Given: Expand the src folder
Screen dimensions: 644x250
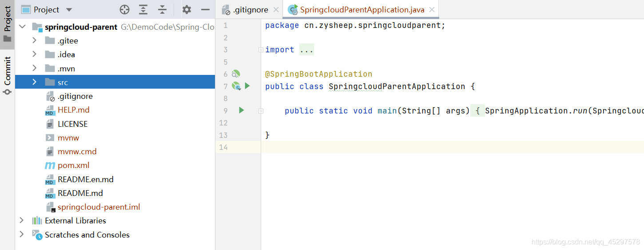Looking at the screenshot, I should pyautogui.click(x=34, y=82).
